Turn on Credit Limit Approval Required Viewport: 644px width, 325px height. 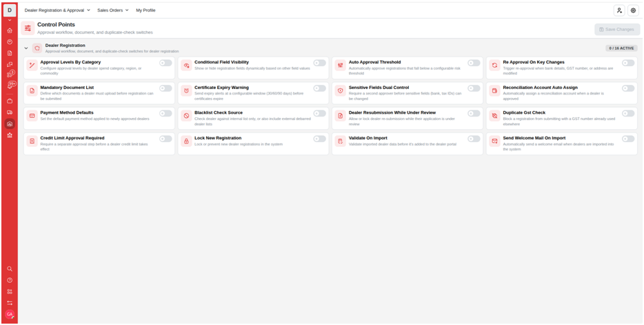tap(165, 139)
